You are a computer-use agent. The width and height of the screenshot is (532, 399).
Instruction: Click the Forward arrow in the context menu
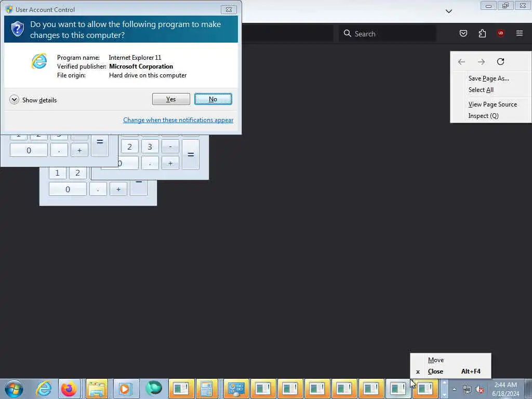(481, 62)
